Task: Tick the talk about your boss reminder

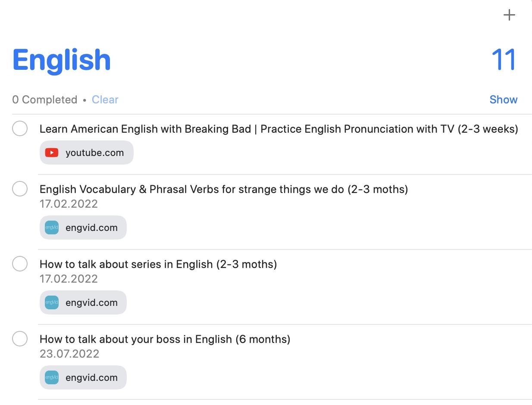Action: (20, 339)
